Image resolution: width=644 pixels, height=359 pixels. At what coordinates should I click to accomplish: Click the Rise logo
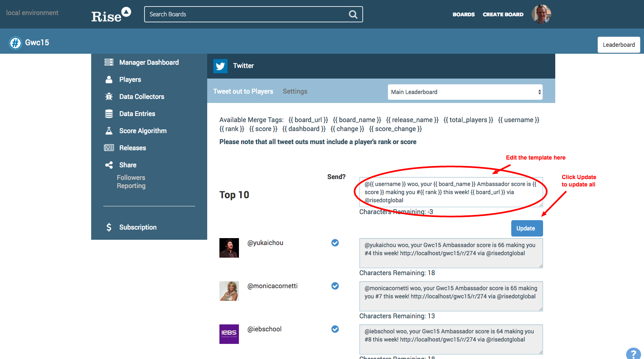point(111,15)
